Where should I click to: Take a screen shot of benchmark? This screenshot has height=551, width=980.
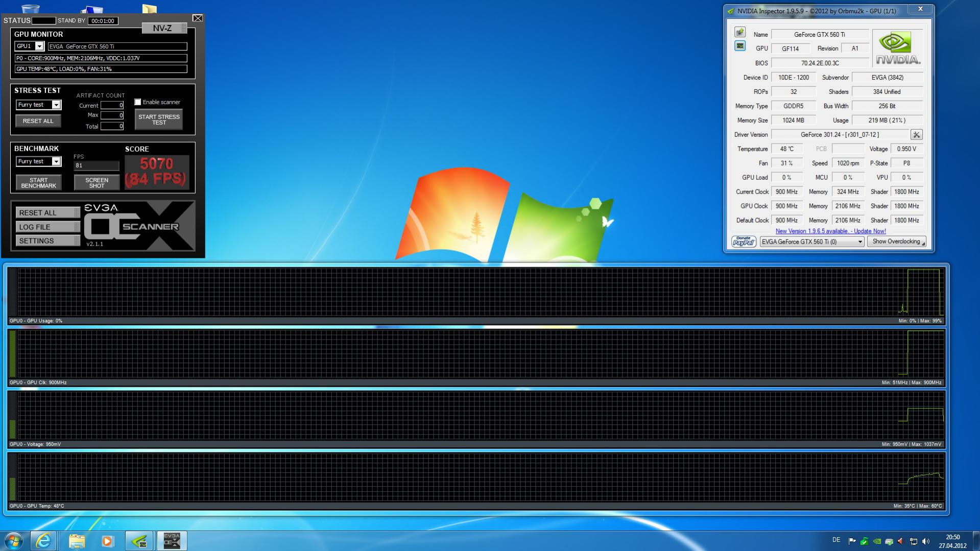click(97, 183)
